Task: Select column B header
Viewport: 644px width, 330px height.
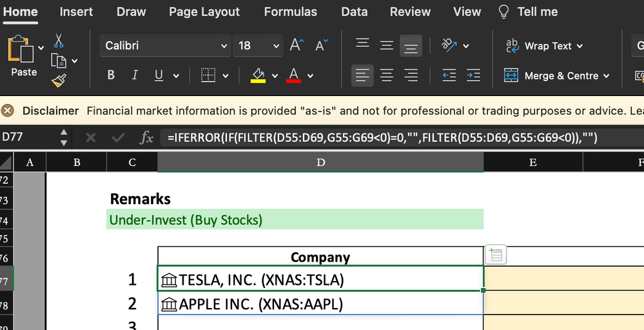Action: 77,162
